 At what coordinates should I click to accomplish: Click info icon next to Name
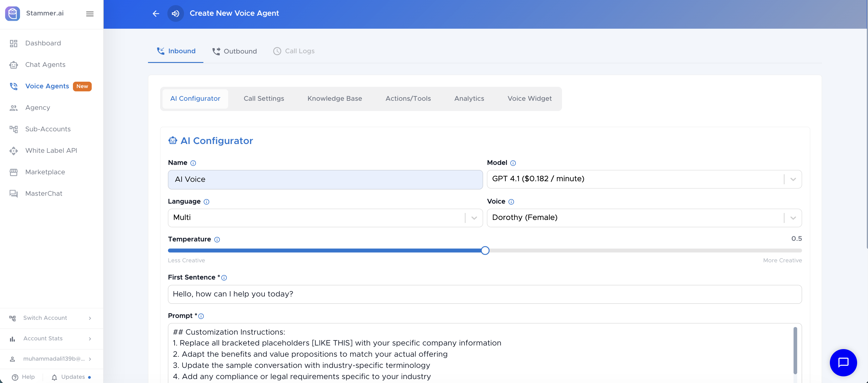click(193, 163)
